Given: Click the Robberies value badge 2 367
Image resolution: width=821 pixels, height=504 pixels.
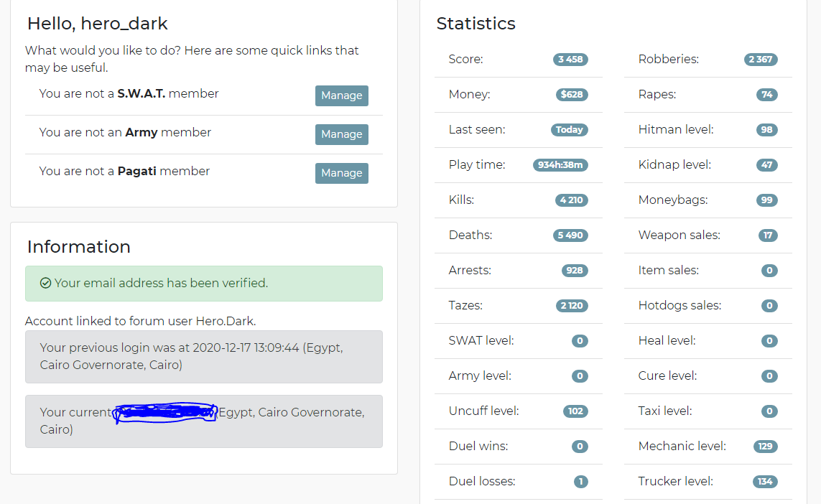Looking at the screenshot, I should [761, 60].
